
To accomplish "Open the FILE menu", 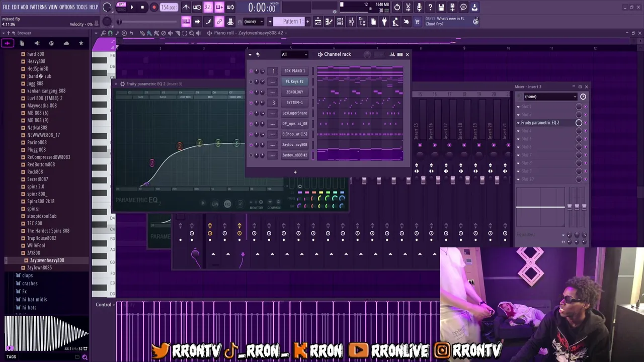I will 6,7.
